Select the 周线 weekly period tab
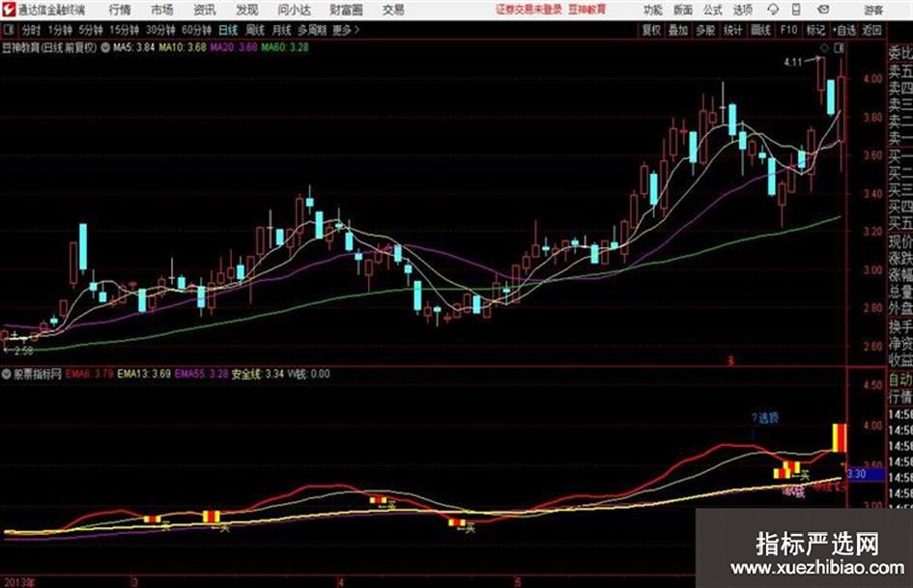 (254, 30)
